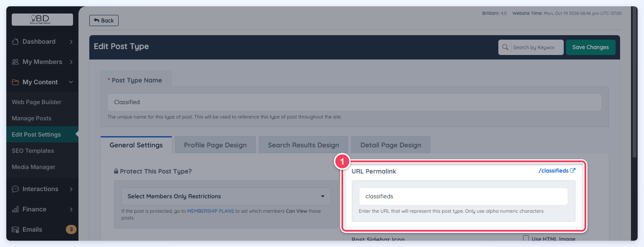Expand the Dashboard menu chevron

(x=71, y=41)
